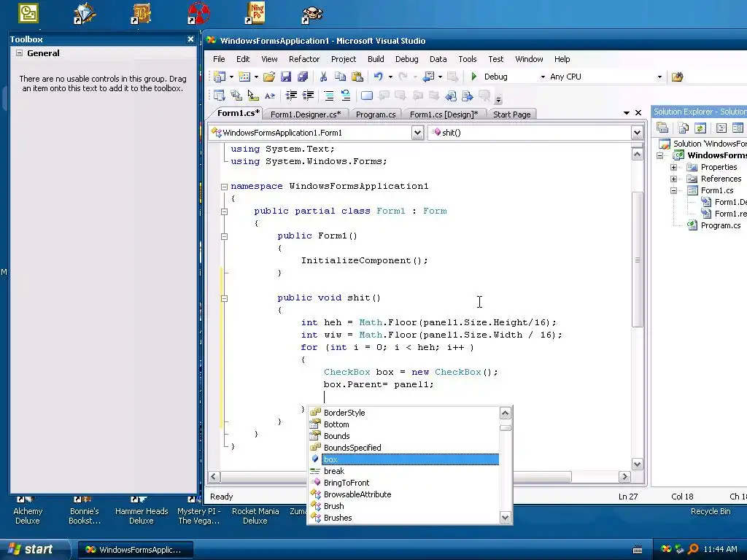Comment out the selected lines icon
This screenshot has width=747, height=560.
(x=329, y=96)
